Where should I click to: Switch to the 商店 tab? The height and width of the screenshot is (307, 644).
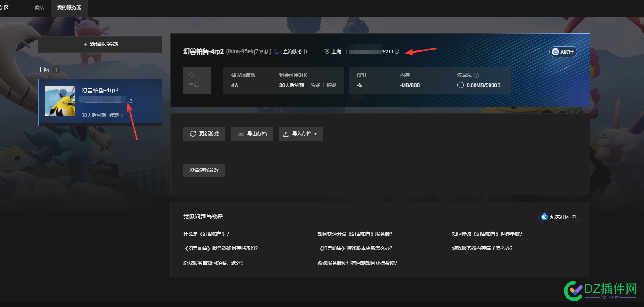(40, 8)
